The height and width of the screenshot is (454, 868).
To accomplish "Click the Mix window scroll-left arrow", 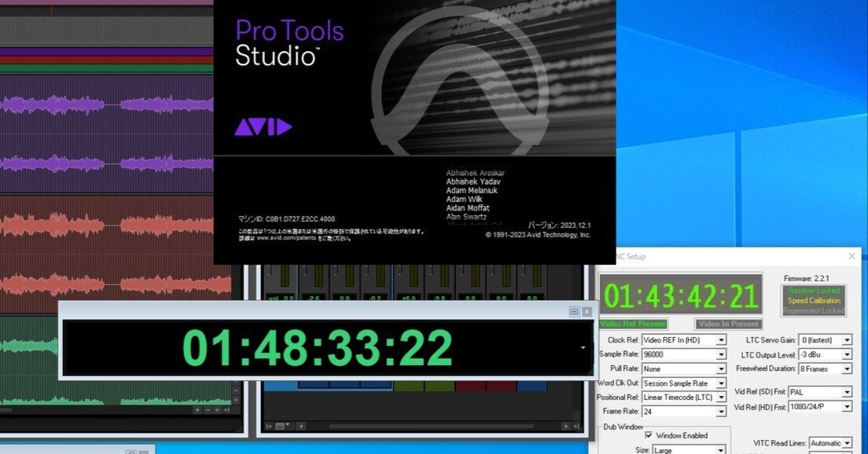I will coord(301,426).
